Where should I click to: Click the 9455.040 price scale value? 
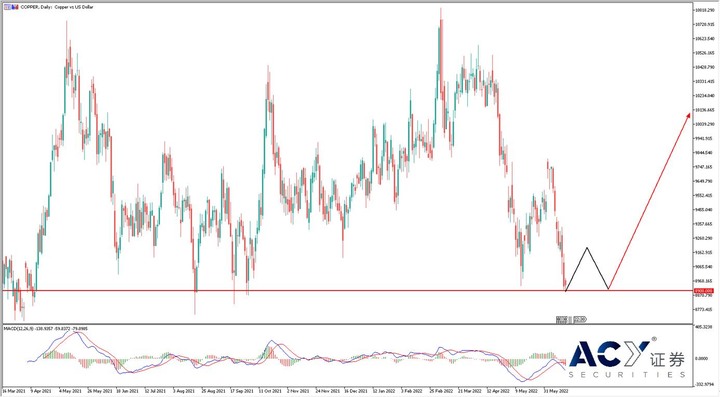[704, 210]
